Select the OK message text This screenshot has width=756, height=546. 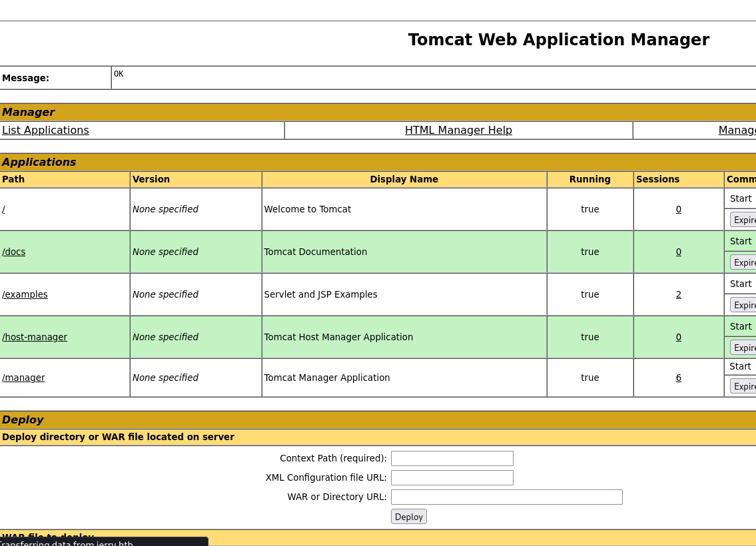(x=119, y=74)
